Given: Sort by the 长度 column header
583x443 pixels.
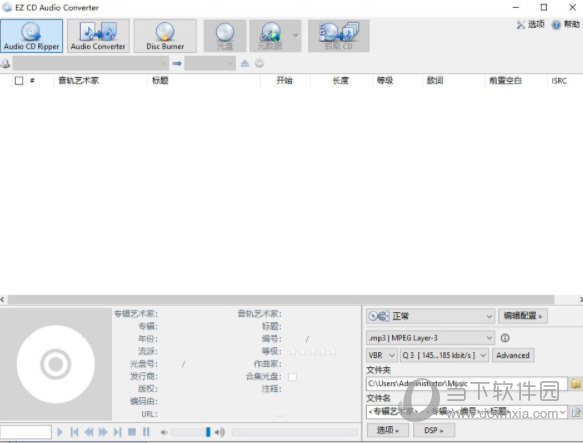Looking at the screenshot, I should click(x=341, y=81).
